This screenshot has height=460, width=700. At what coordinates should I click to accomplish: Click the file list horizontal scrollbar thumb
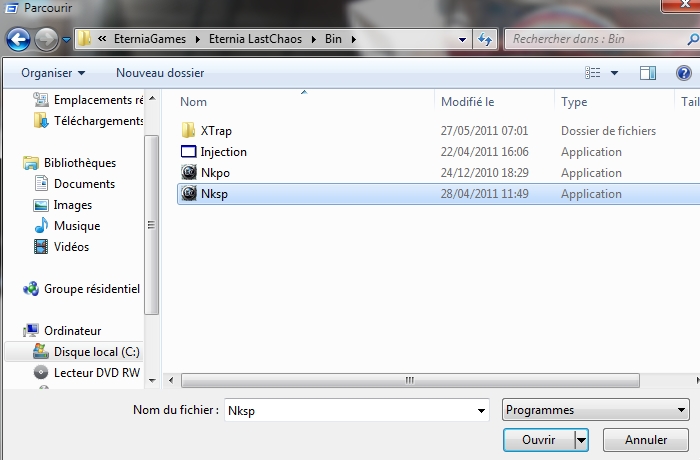[x=410, y=381]
